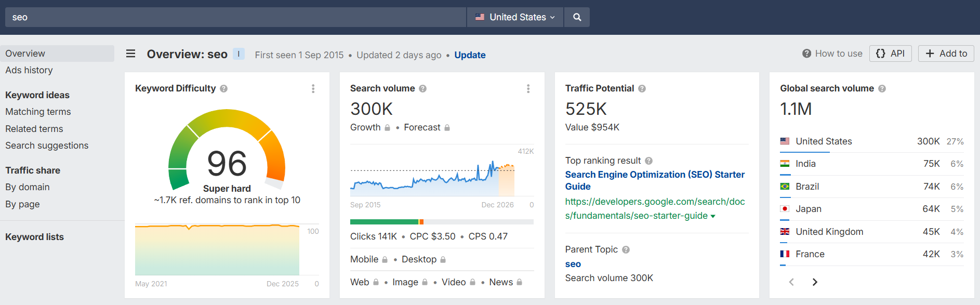The image size is (980, 305).
Task: Open the API button
Action: click(890, 54)
